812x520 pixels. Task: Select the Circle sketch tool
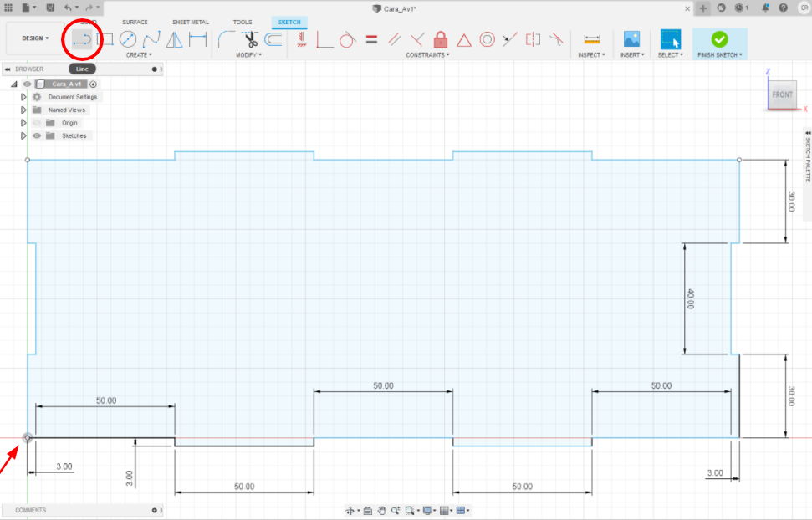[x=128, y=39]
